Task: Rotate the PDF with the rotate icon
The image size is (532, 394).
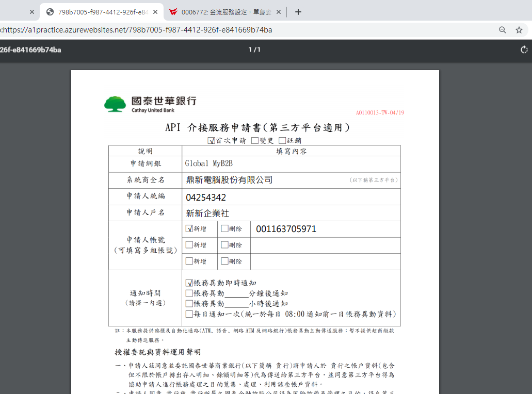Action: pyautogui.click(x=524, y=50)
